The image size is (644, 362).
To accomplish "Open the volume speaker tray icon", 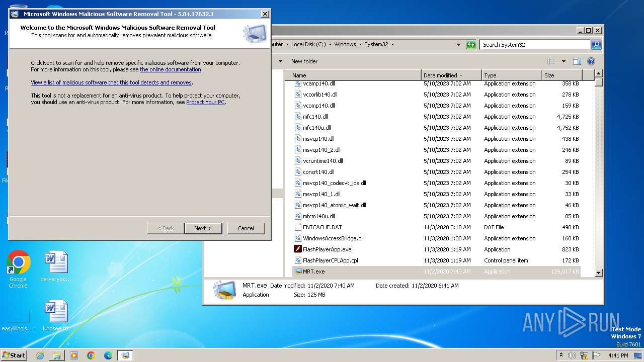I will 573,355.
